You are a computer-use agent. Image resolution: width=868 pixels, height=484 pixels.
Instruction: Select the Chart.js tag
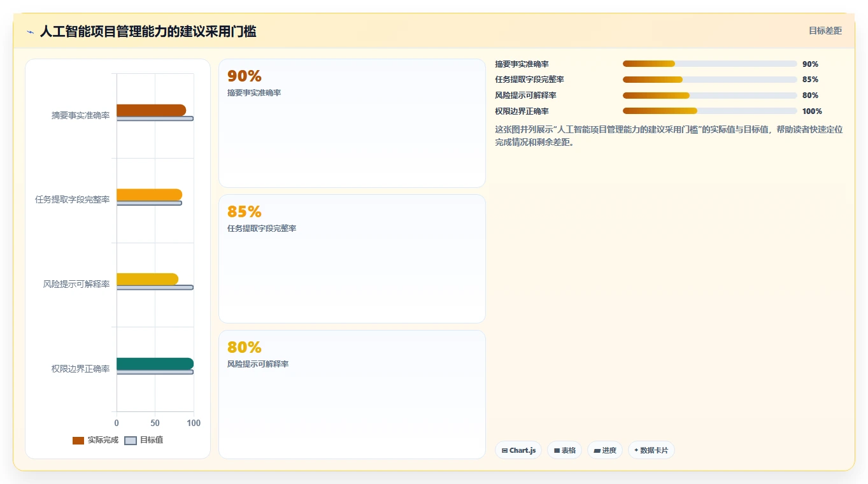(518, 450)
